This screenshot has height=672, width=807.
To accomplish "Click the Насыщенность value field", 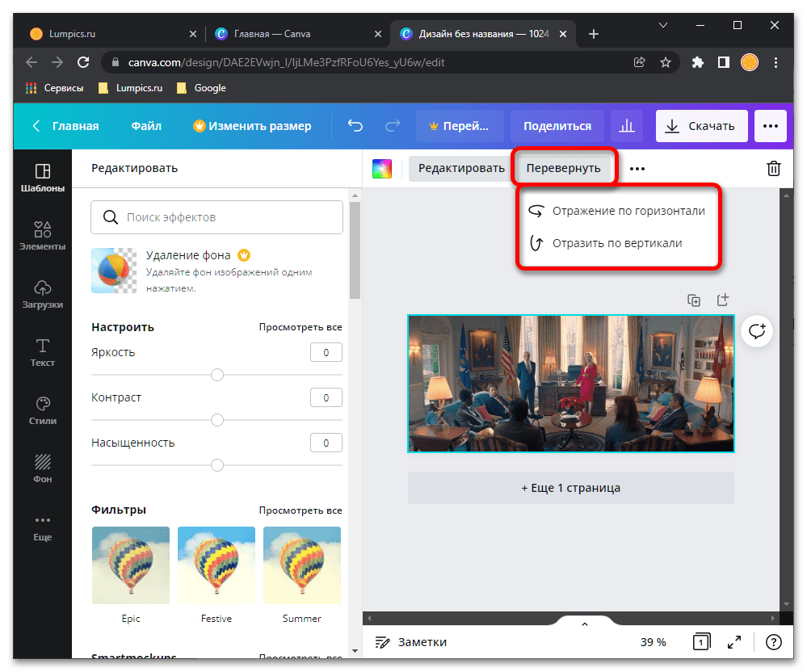I will pyautogui.click(x=326, y=443).
